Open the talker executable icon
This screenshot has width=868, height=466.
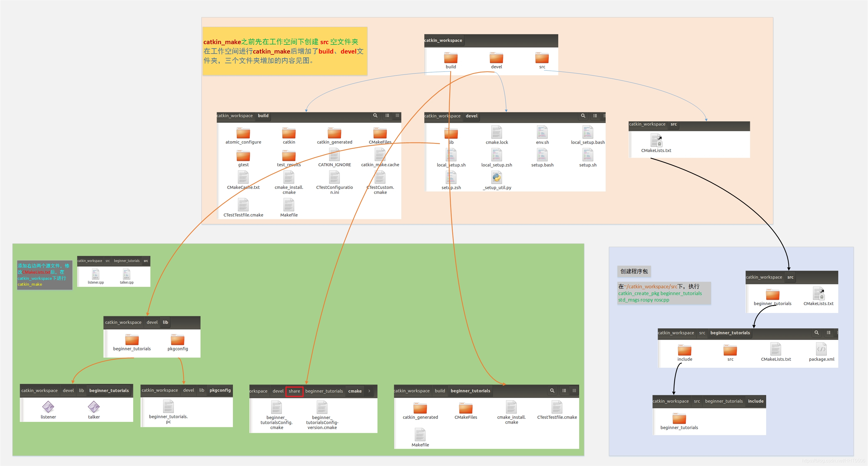94,407
